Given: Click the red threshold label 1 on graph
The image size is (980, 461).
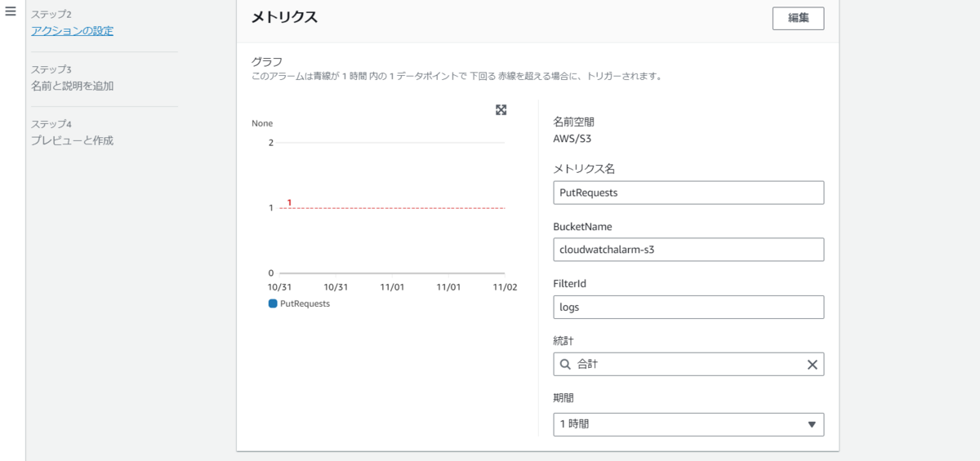Looking at the screenshot, I should [289, 202].
